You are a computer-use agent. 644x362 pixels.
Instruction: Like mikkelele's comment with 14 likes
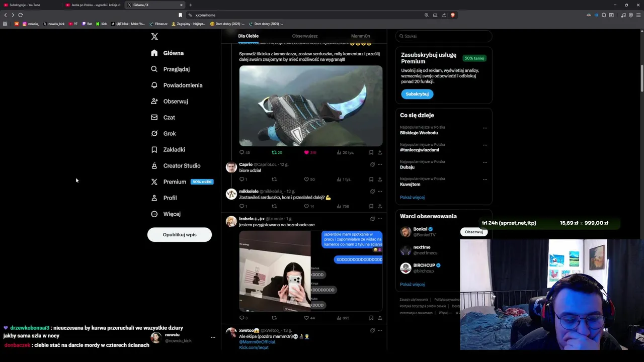coord(309,206)
